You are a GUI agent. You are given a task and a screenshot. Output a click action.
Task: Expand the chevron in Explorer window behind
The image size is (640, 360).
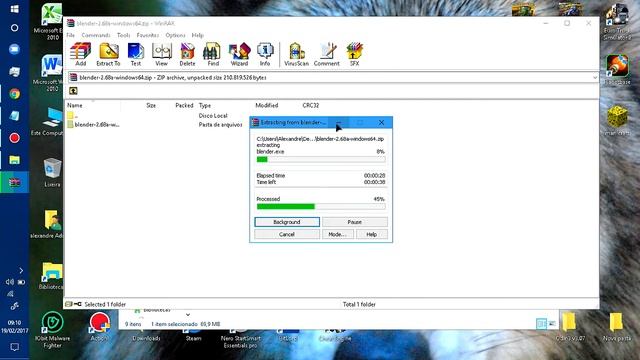coord(188,315)
